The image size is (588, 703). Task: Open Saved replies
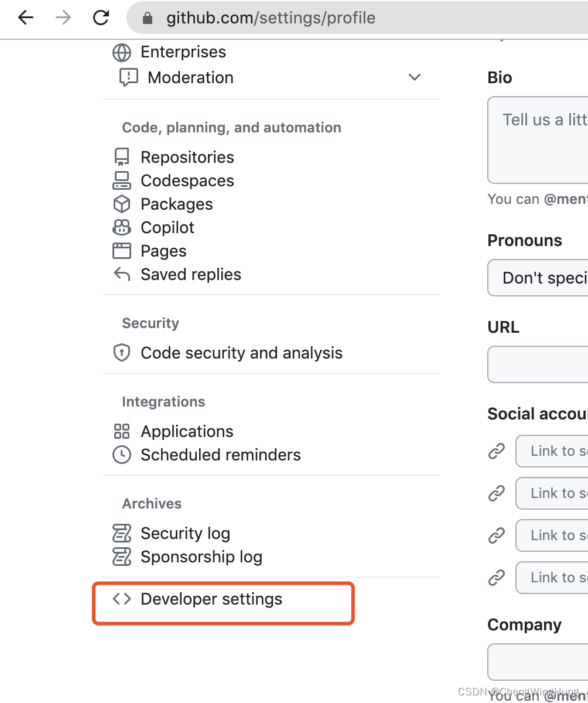coord(190,274)
